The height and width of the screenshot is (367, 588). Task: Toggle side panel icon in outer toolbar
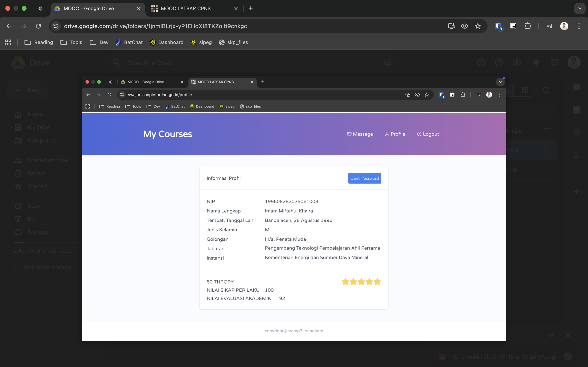(513, 26)
